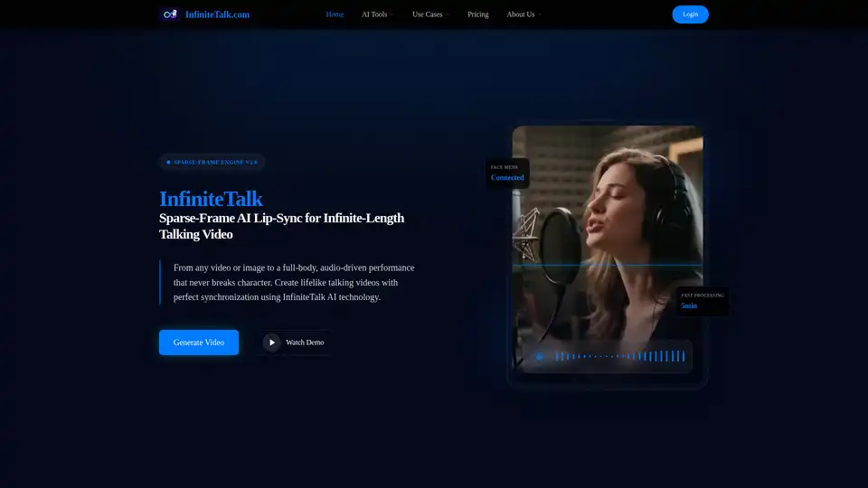Click the InfiniteTalk.com brand name link
Viewport: 868px width, 488px height.
tap(217, 14)
